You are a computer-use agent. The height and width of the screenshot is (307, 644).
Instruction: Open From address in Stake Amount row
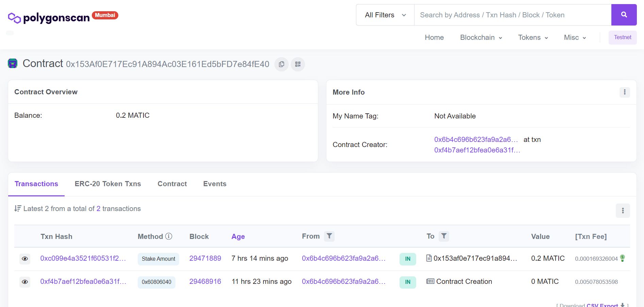pos(344,258)
